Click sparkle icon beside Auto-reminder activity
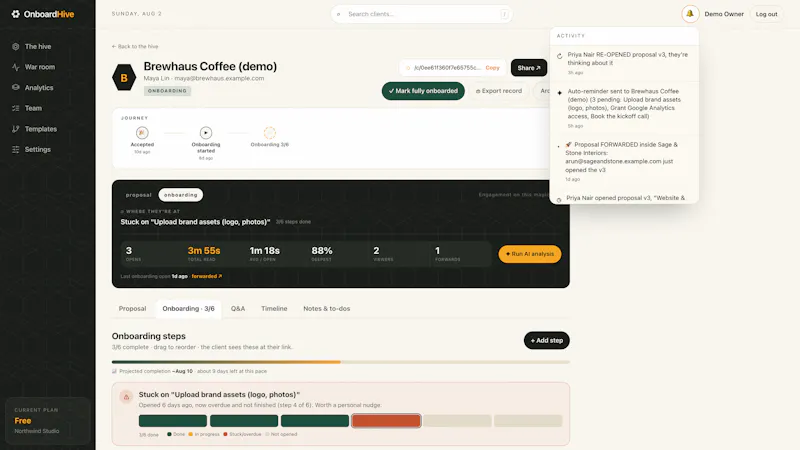 click(x=560, y=93)
